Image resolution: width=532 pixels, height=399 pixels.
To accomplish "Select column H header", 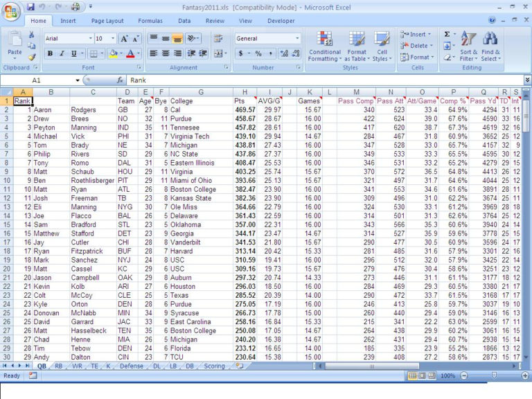I will (245, 92).
